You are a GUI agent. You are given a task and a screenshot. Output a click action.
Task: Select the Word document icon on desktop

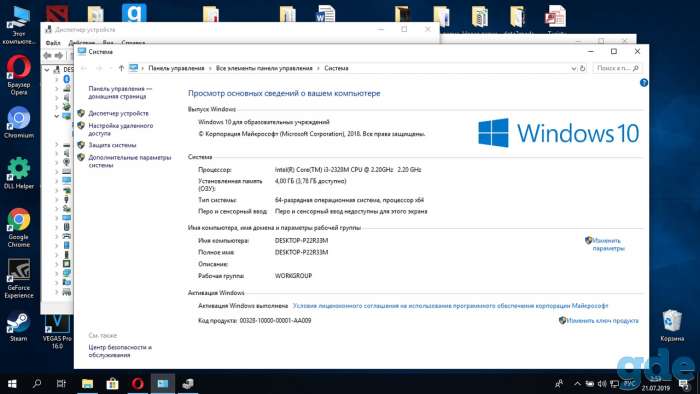(x=326, y=14)
